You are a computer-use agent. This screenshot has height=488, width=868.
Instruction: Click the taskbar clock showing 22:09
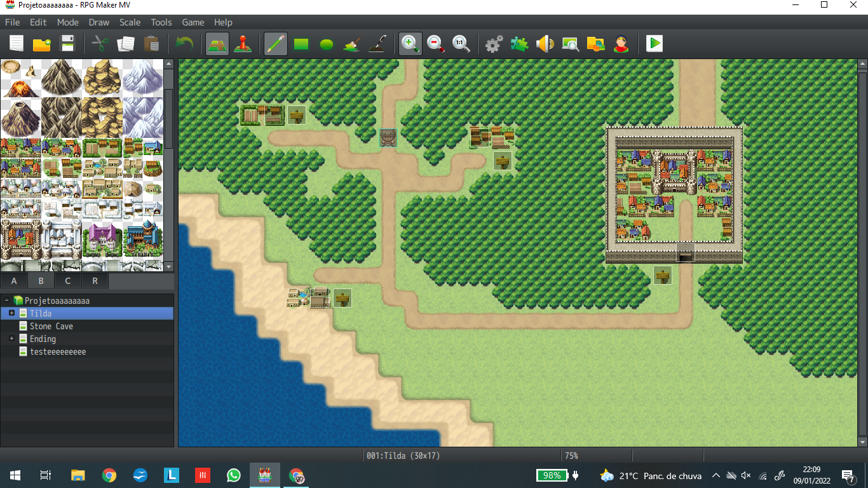pyautogui.click(x=811, y=475)
